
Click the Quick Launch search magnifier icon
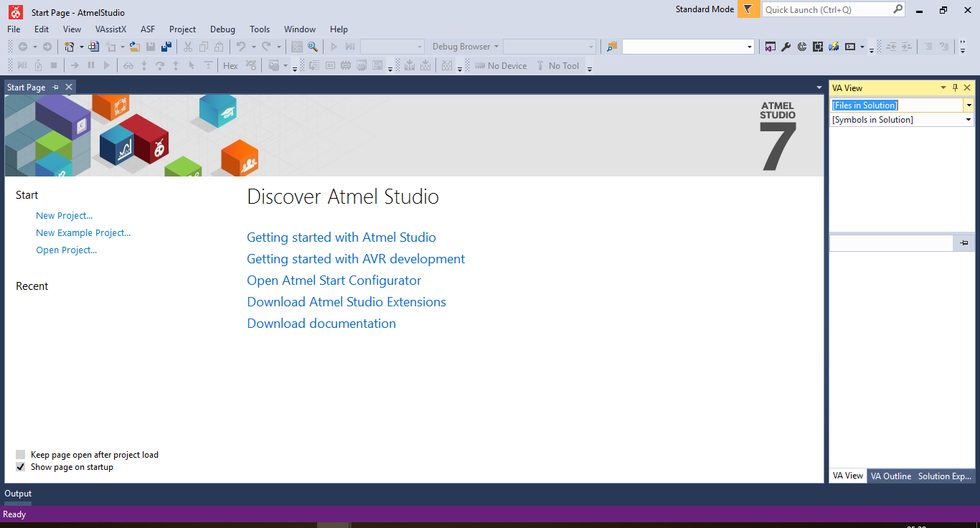pos(897,9)
